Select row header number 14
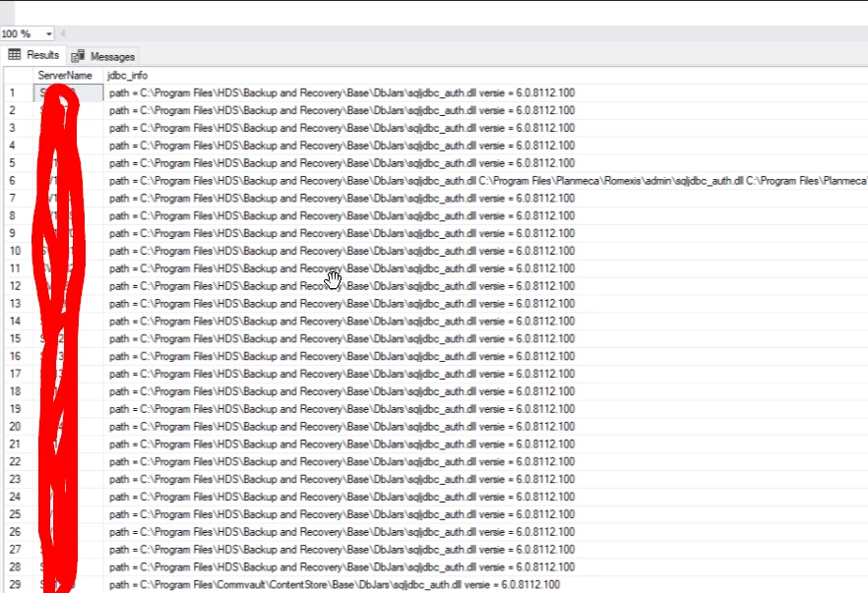 (x=19, y=321)
